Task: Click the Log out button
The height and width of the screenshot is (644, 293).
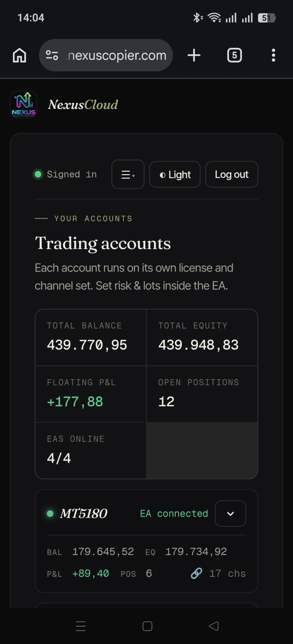Action: click(x=232, y=174)
